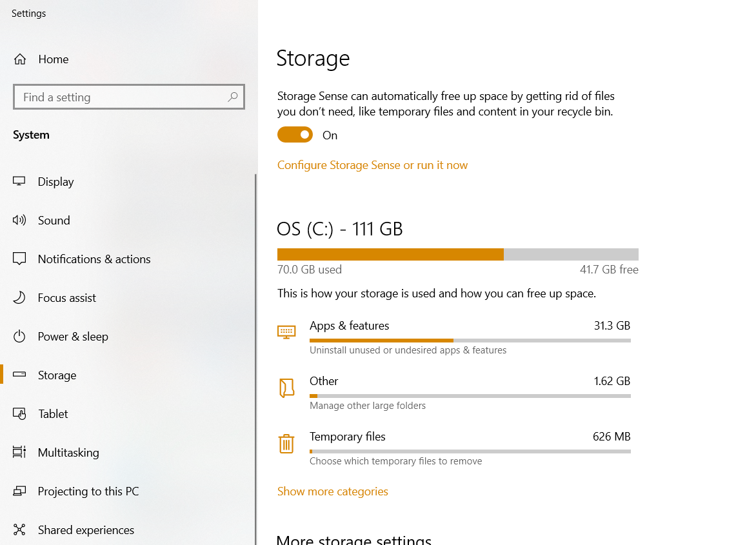The image size is (756, 545).
Task: Click the Sound speaker icon
Action: point(19,220)
